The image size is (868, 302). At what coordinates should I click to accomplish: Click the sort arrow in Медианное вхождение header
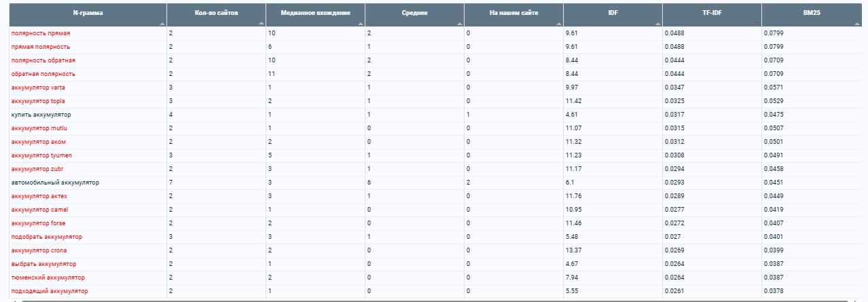click(x=360, y=22)
